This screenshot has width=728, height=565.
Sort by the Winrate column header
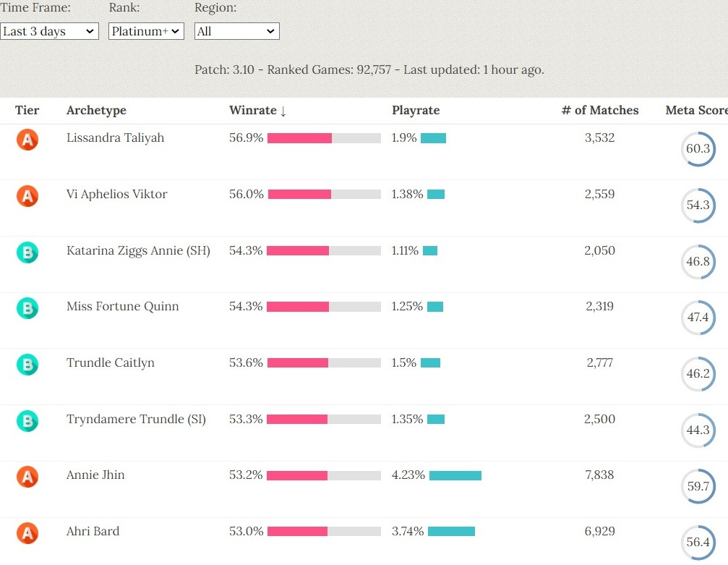(x=257, y=110)
